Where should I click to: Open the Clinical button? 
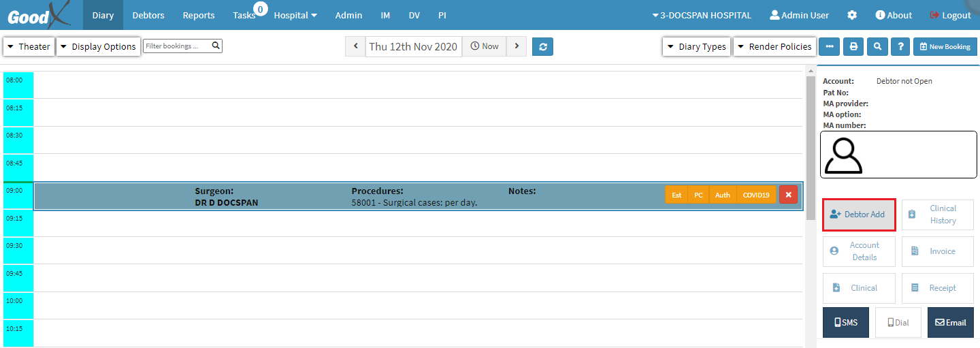tap(859, 288)
